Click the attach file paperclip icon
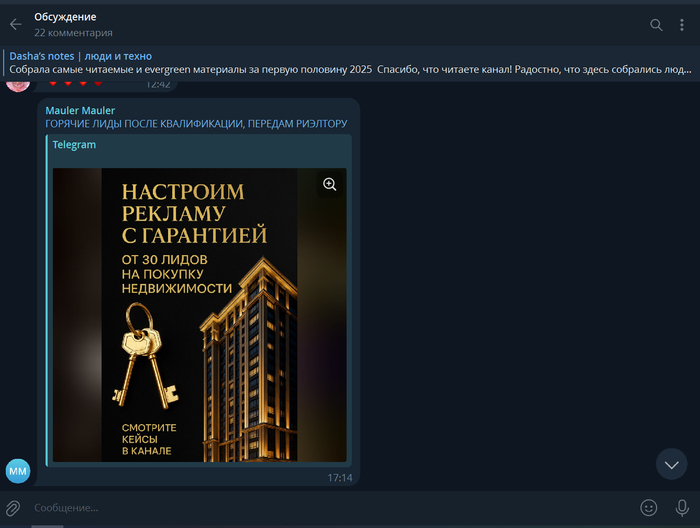Image resolution: width=700 pixels, height=528 pixels. click(14, 507)
